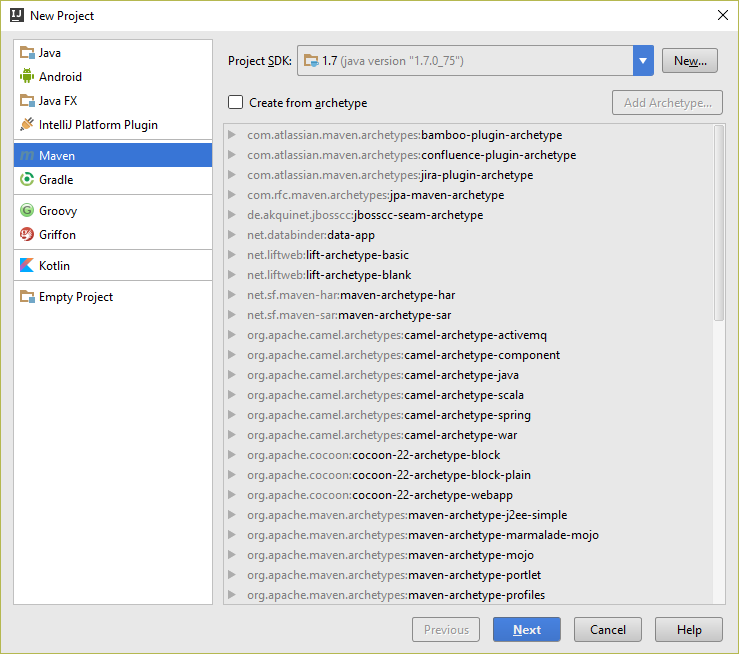Select camel-archetype-war in archetype list

382,435
